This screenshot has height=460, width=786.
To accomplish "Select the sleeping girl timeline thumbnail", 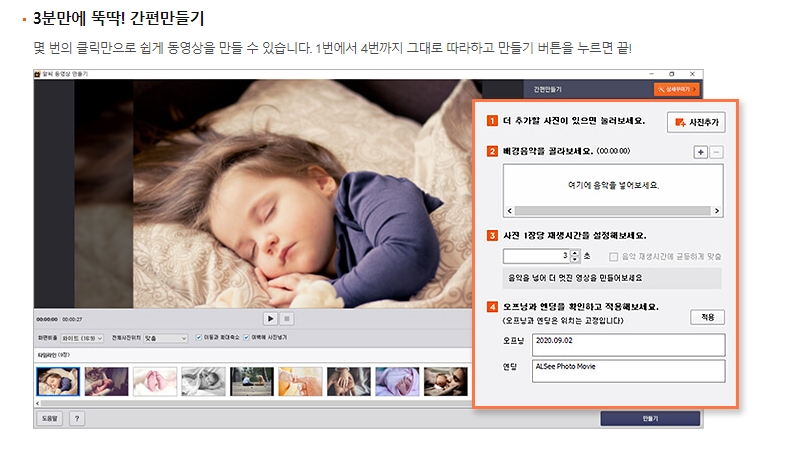I will (x=58, y=381).
